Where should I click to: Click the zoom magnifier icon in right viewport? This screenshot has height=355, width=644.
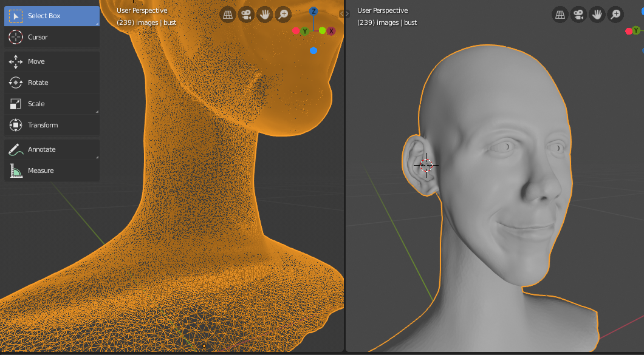point(615,15)
